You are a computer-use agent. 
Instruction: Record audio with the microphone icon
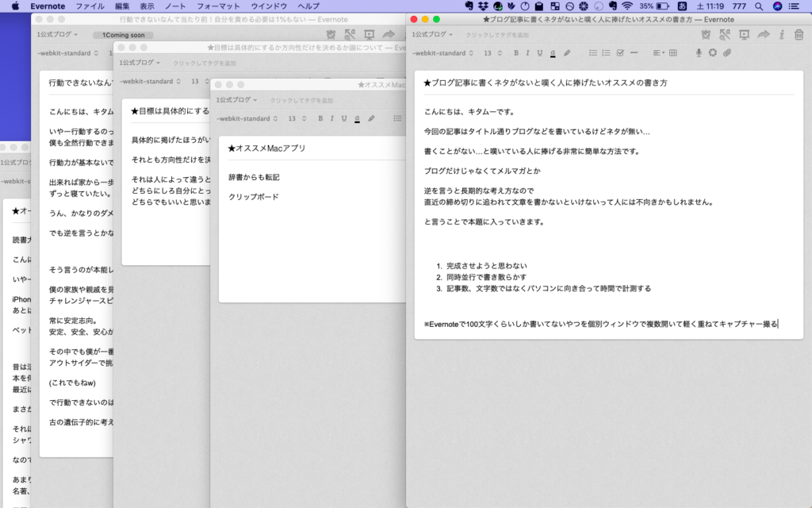click(699, 53)
